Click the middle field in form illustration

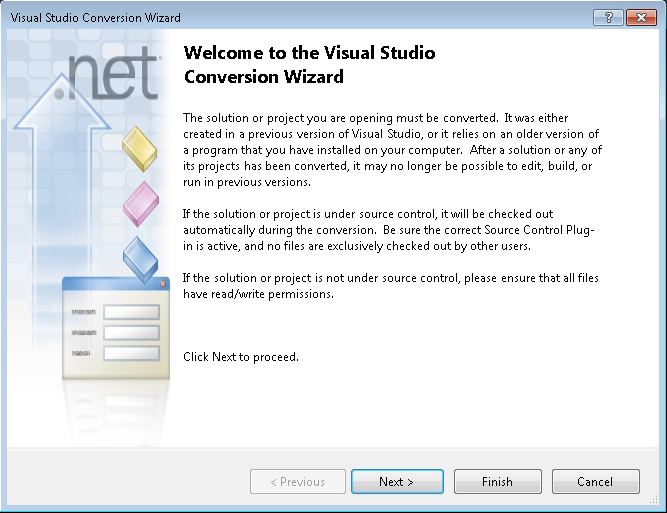[131, 332]
